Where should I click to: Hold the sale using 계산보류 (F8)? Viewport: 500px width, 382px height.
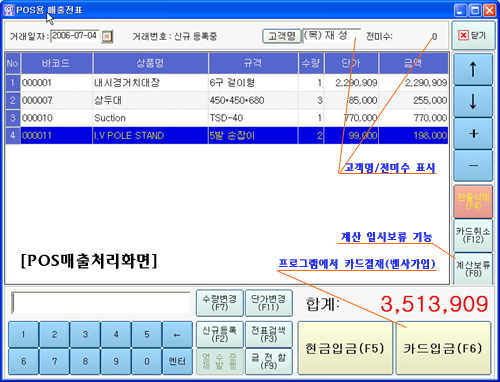point(473,269)
